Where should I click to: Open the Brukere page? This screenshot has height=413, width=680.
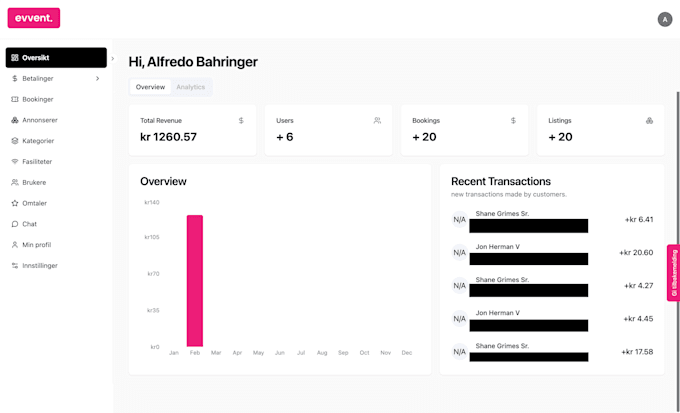tap(34, 182)
